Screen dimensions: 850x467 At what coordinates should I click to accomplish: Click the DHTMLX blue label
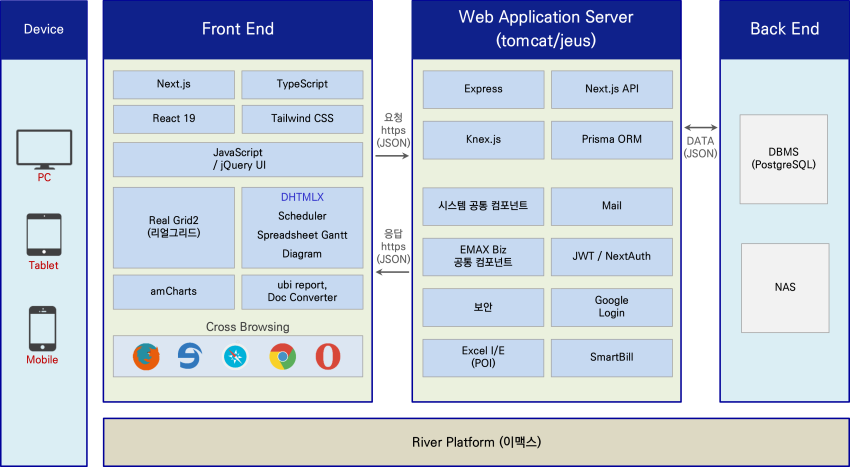[302, 197]
